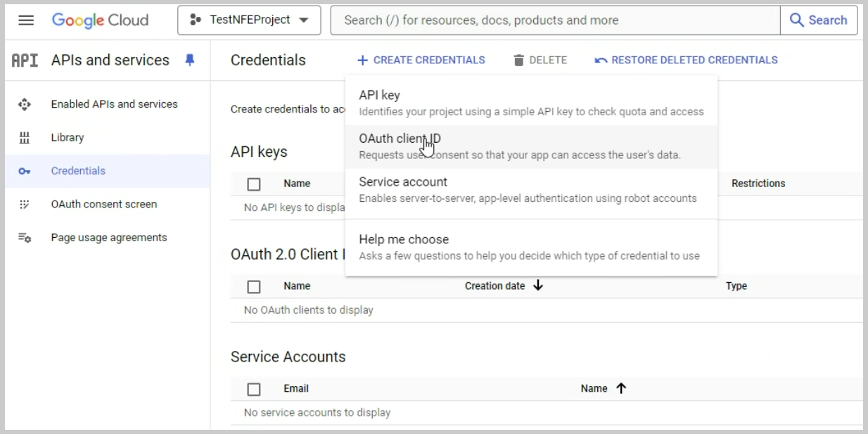Click the Credentials key icon
Image resolution: width=868 pixels, height=434 pixels.
point(25,171)
